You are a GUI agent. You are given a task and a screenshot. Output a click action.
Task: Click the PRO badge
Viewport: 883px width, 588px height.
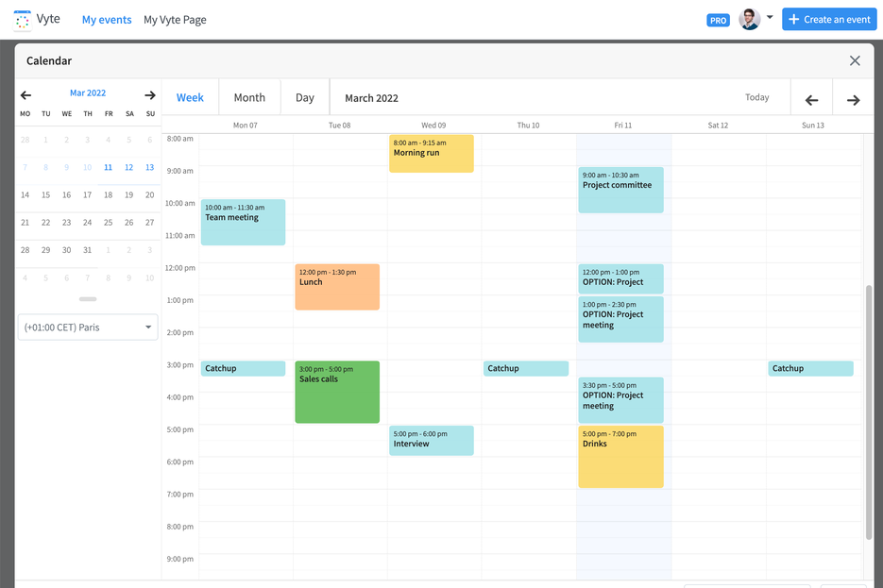coord(718,19)
